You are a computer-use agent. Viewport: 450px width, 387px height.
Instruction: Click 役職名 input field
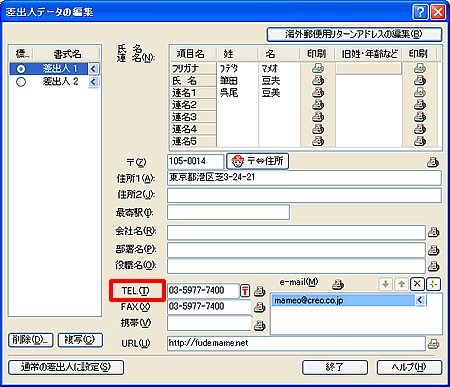pyautogui.click(x=296, y=266)
